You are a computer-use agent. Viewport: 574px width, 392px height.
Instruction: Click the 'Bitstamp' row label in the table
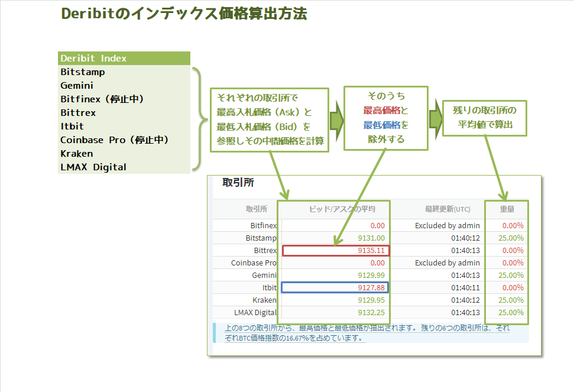[x=261, y=238]
